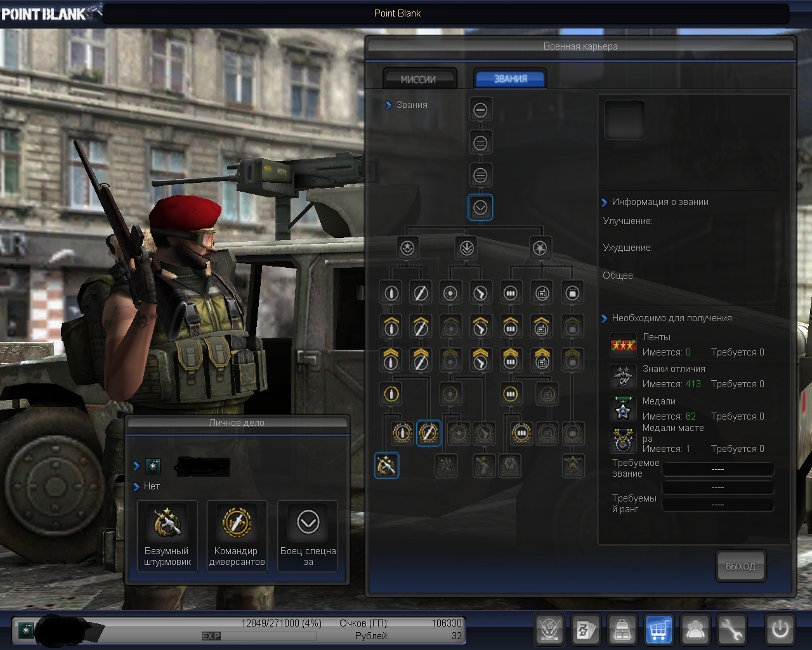Open the PB cards icon in the bottom bar
Image resolution: width=812 pixels, height=650 pixels.
tap(586, 629)
